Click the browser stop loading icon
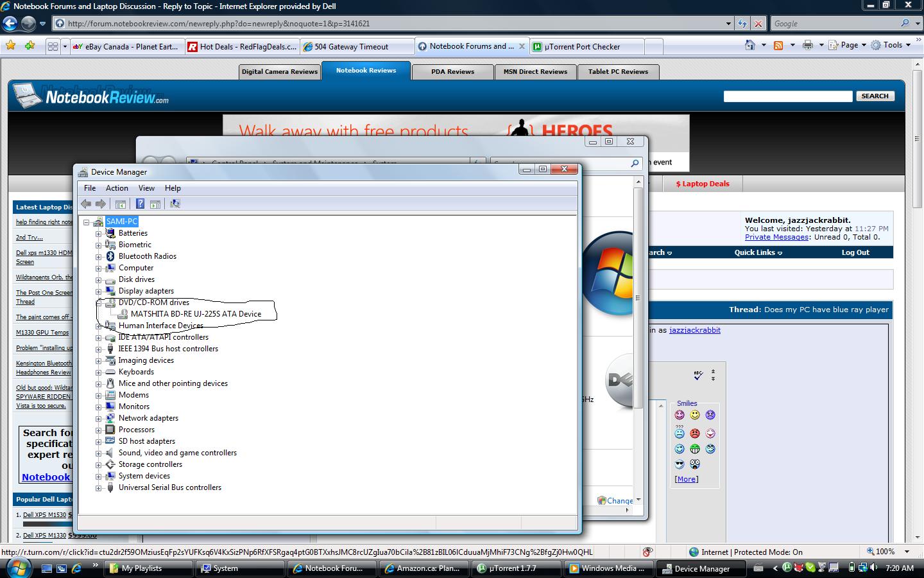Viewport: 924px width, 578px height. pos(758,24)
